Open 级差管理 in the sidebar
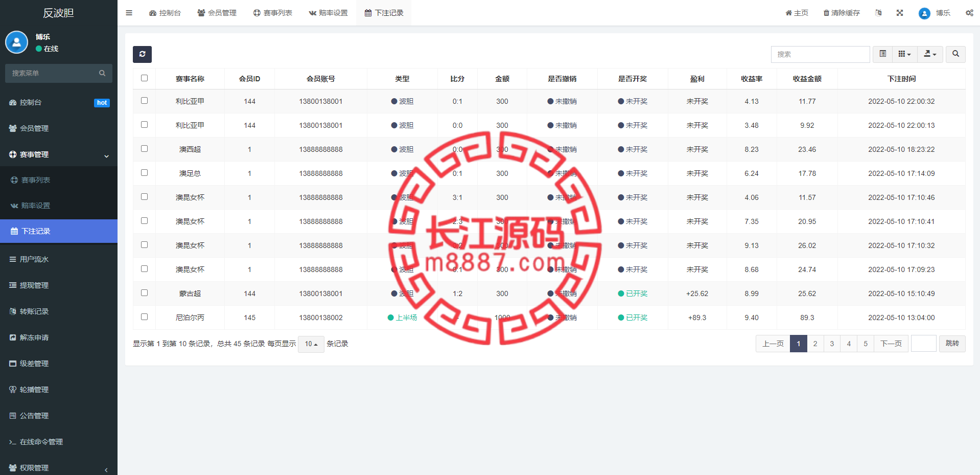980x475 pixels. pos(59,364)
